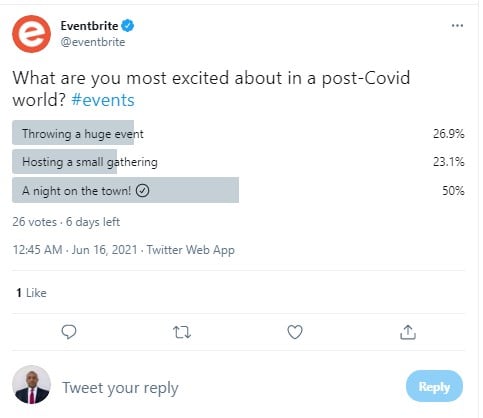This screenshot has height=418, width=483.
Task: Click the Eventbrite display name
Action: coord(89,26)
